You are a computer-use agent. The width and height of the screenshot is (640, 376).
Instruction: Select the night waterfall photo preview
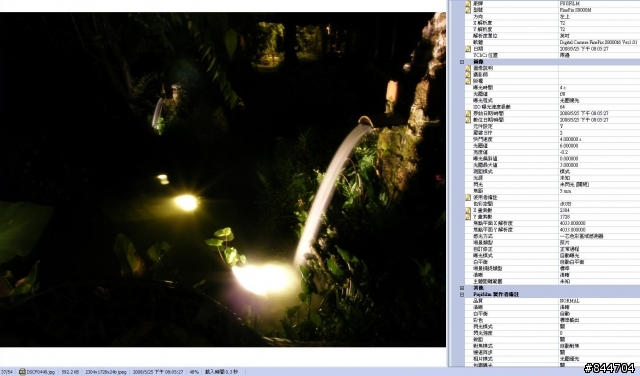coord(223,180)
